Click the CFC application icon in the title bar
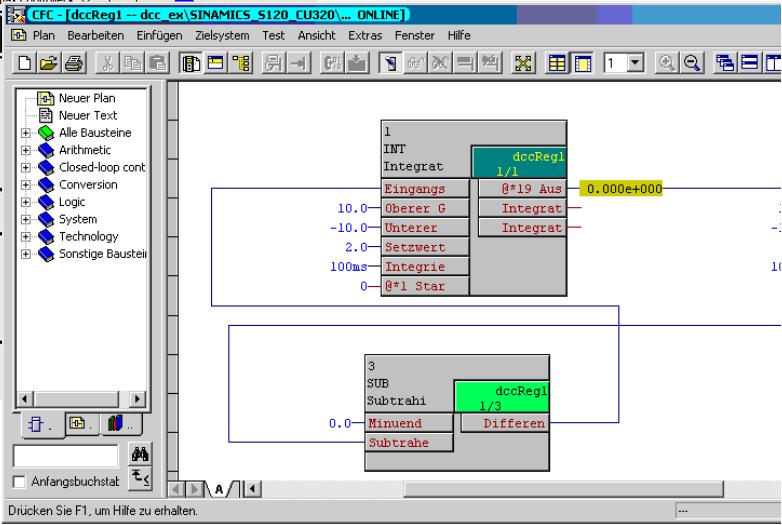 [x=16, y=14]
